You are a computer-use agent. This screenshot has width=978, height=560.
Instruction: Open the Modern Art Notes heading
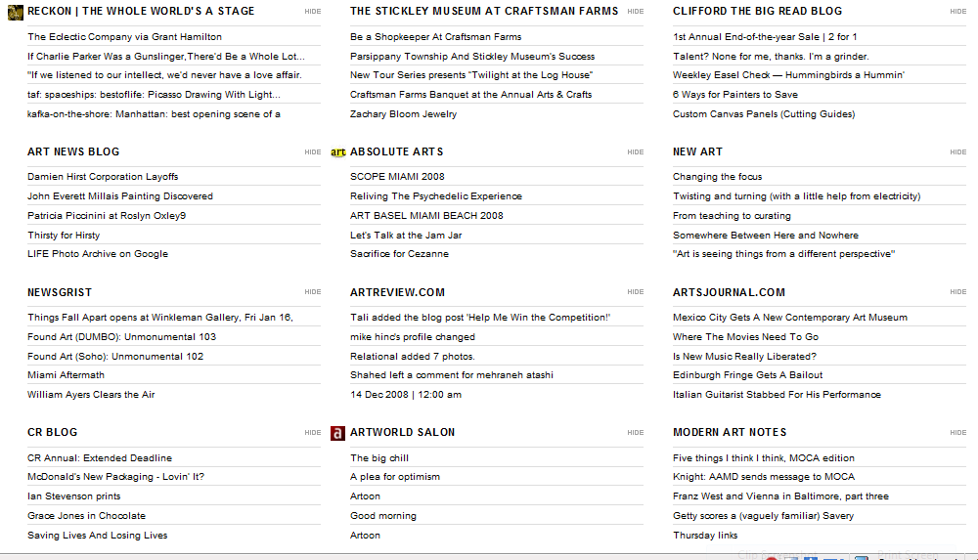coord(730,432)
